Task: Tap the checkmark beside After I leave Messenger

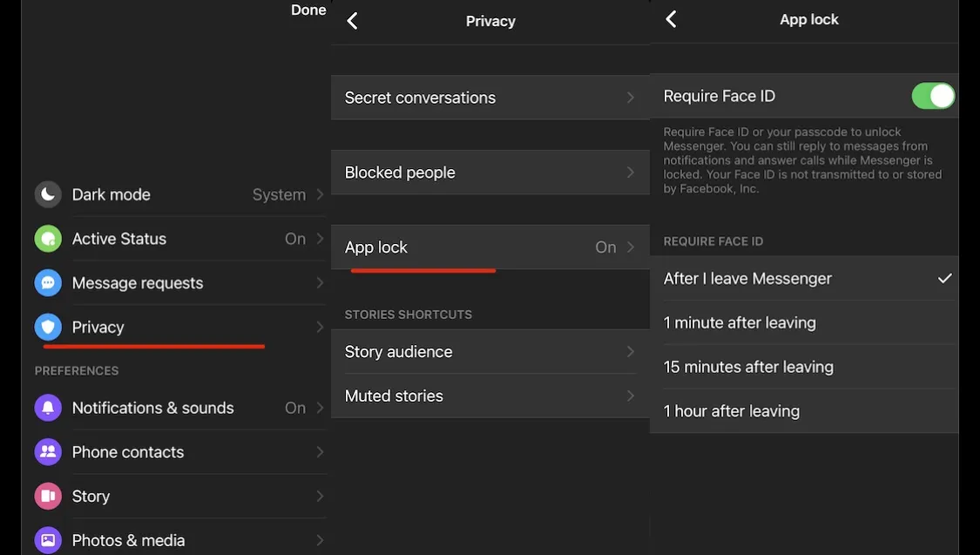Action: tap(945, 278)
